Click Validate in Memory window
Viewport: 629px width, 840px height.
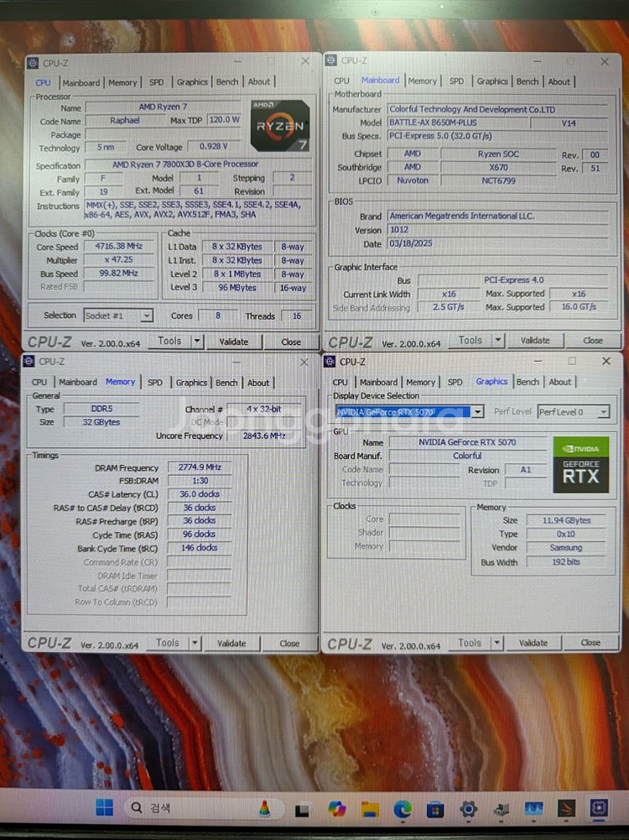231,644
